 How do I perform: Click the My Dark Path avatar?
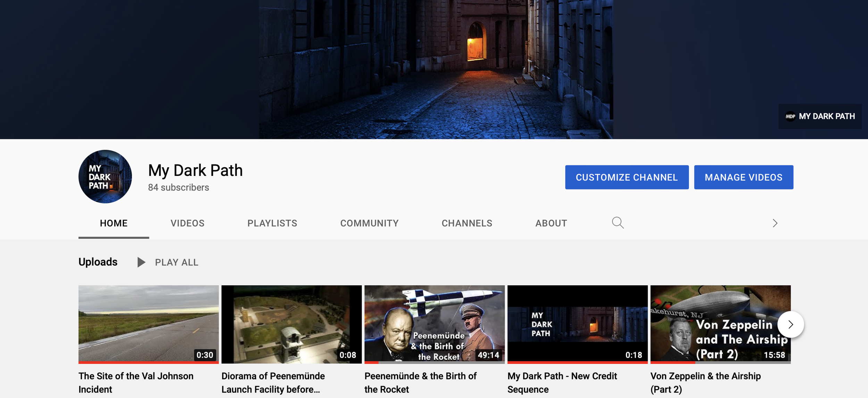[105, 177]
